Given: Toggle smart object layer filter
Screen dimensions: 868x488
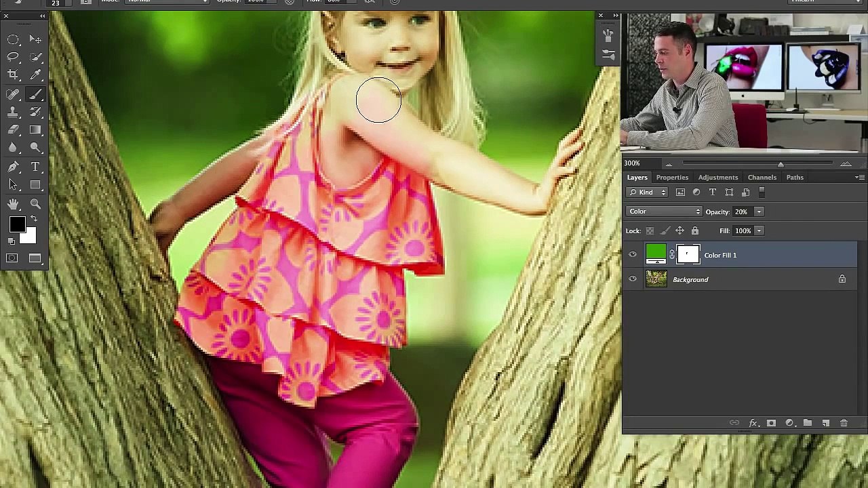Looking at the screenshot, I should click(745, 192).
